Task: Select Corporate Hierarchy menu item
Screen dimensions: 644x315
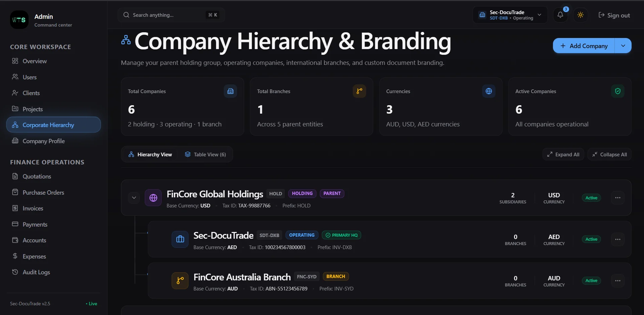Action: click(x=53, y=125)
